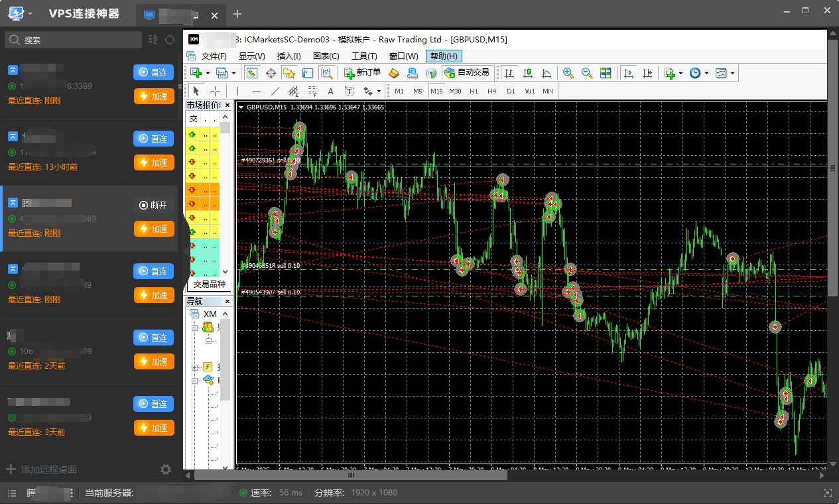Select the text 'A' tool
The height and width of the screenshot is (504, 839).
point(331,91)
